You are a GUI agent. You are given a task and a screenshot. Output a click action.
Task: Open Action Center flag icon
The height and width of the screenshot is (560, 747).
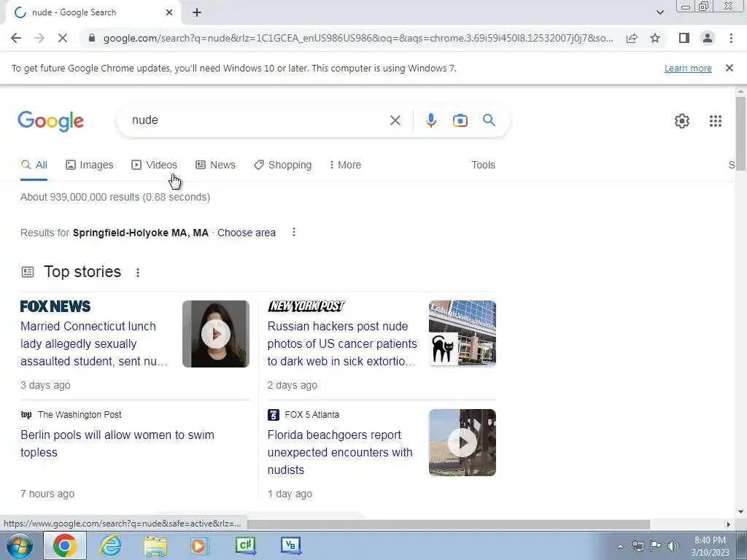tap(656, 546)
